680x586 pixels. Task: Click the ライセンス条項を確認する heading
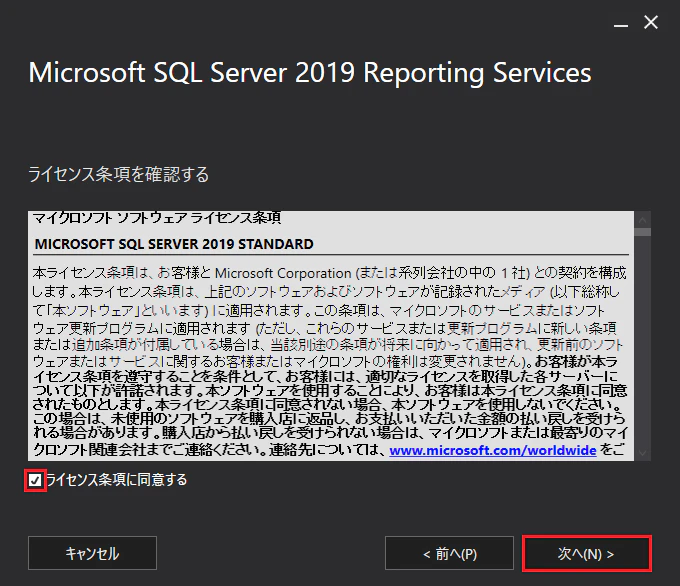pyautogui.click(x=118, y=174)
